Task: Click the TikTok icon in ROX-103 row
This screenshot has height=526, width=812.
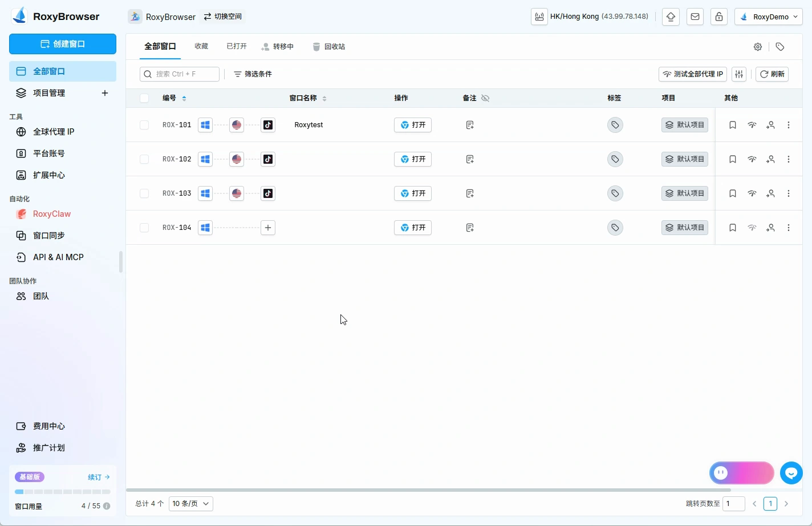Action: tap(268, 193)
